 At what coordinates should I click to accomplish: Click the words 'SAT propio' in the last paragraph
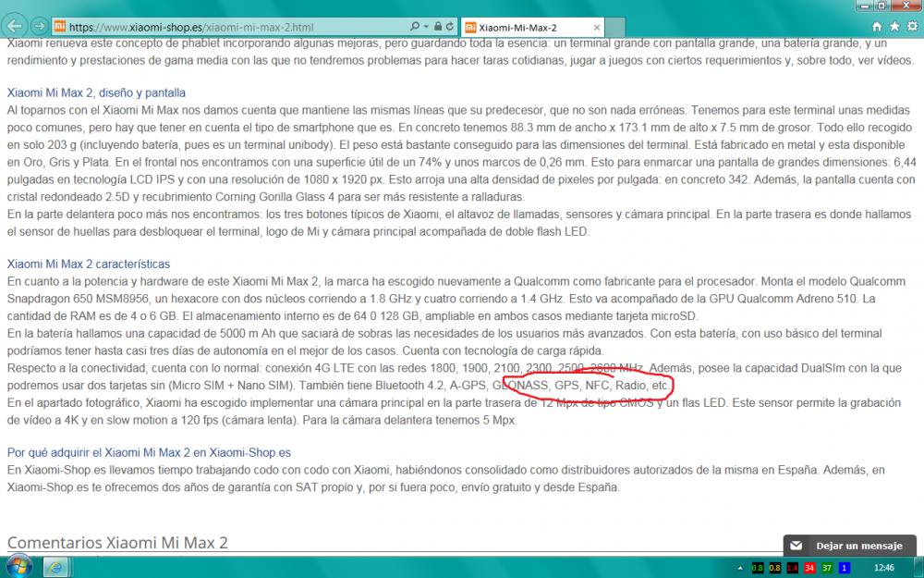[322, 487]
